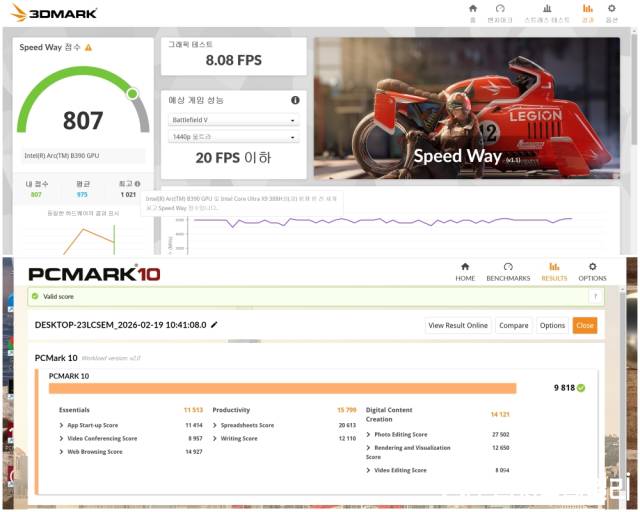This screenshot has width=640, height=512.
Task: Click the PCMark 10 Home icon
Action: coord(465,267)
